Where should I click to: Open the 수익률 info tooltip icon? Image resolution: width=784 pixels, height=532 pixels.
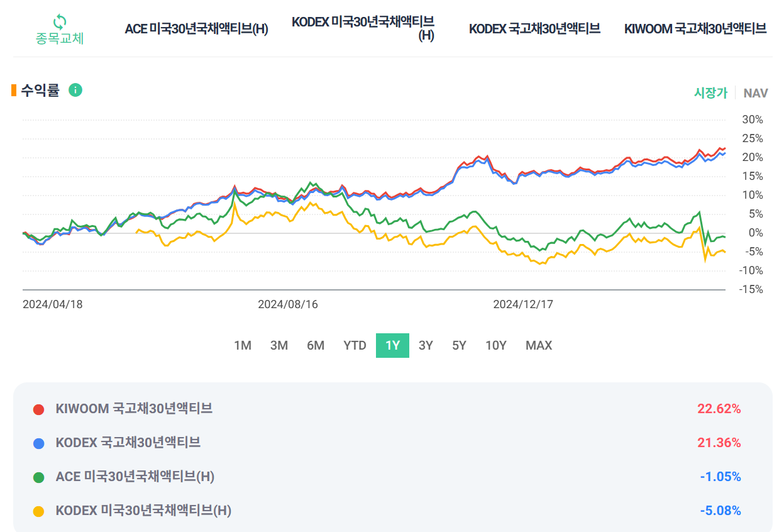point(75,90)
